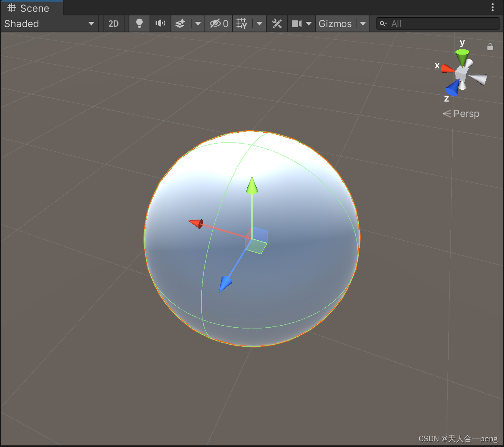This screenshot has width=504, height=447.
Task: Click the scene effects (stacked layers) icon
Action: click(179, 23)
